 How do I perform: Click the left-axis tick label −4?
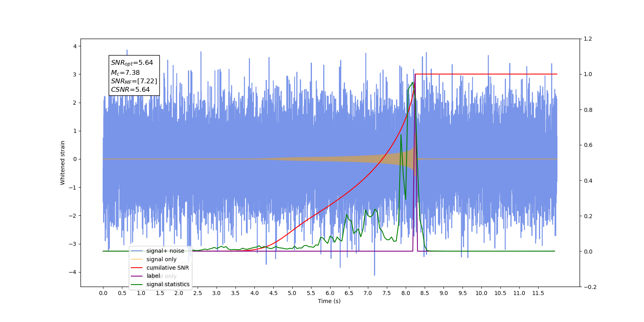pos(72,272)
